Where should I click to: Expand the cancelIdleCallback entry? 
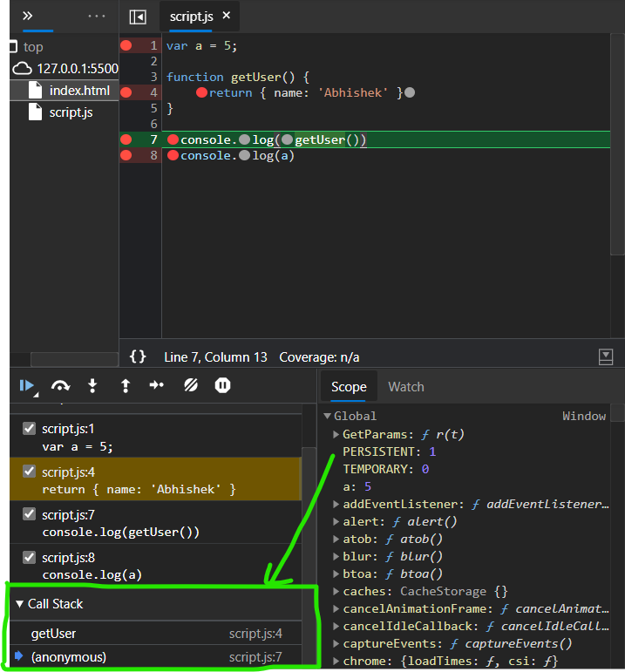[336, 627]
